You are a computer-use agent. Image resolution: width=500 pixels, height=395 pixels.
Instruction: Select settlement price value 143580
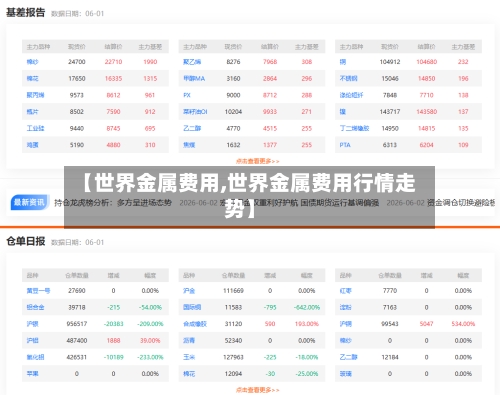tap(426, 112)
